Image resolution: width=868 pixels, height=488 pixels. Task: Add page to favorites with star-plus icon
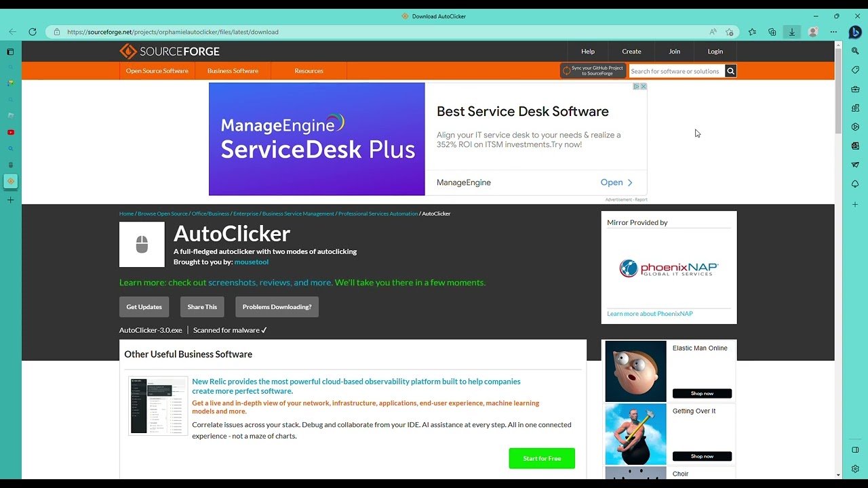click(x=730, y=32)
